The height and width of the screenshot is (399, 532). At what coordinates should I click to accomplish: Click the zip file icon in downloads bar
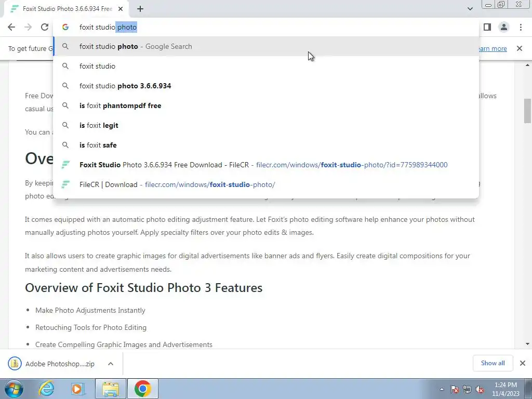[x=15, y=364]
